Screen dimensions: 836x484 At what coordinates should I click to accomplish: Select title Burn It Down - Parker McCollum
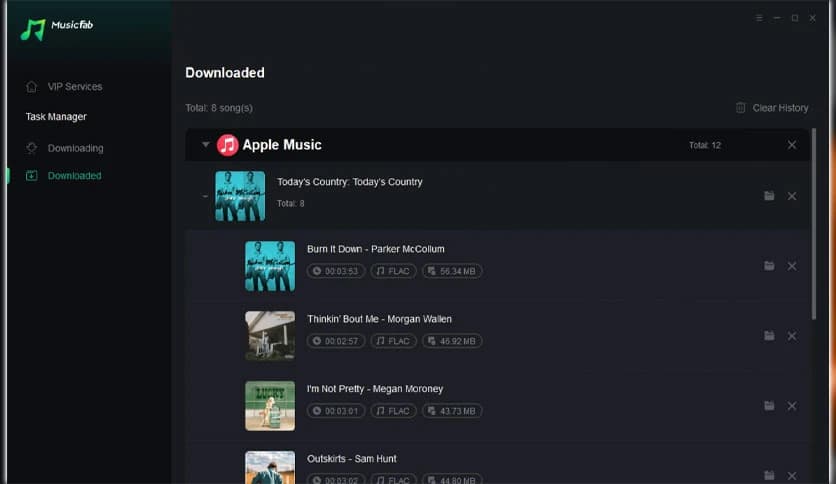375,249
